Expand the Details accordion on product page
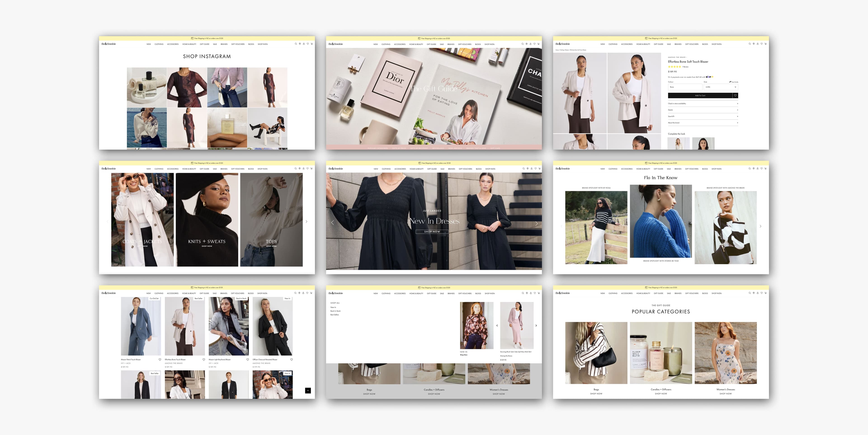This screenshot has width=868, height=435. pos(703,110)
